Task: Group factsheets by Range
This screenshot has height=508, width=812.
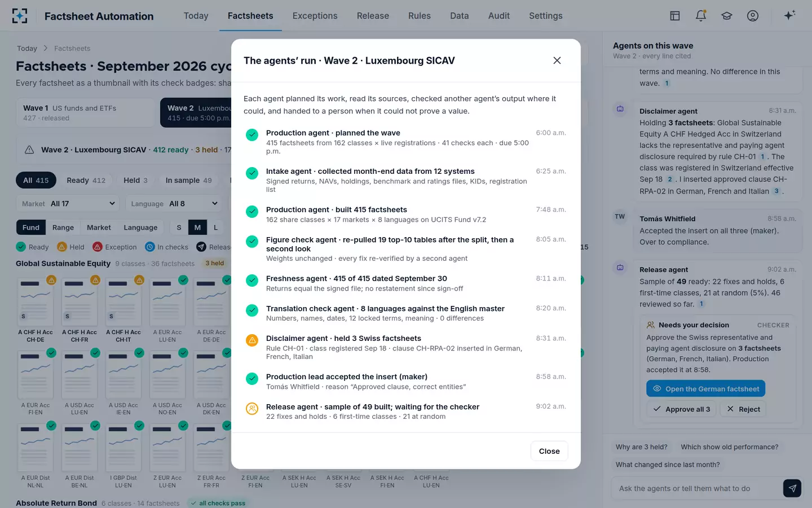Action: point(63,227)
